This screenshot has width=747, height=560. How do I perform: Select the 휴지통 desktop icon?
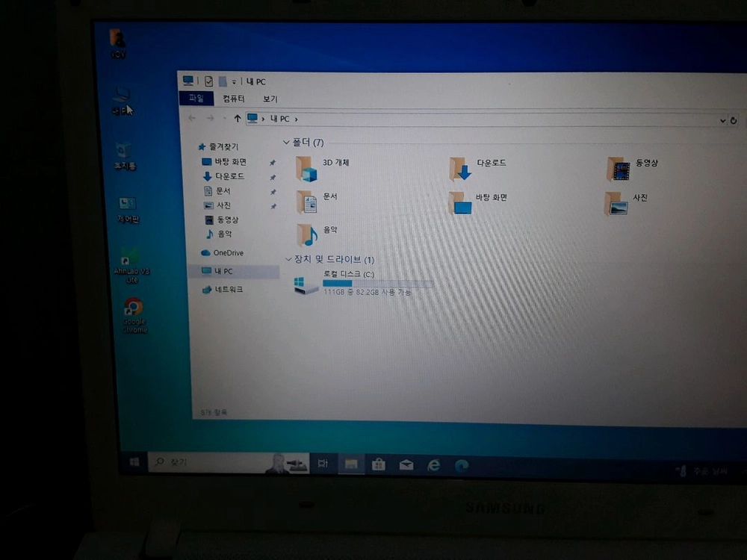125,156
